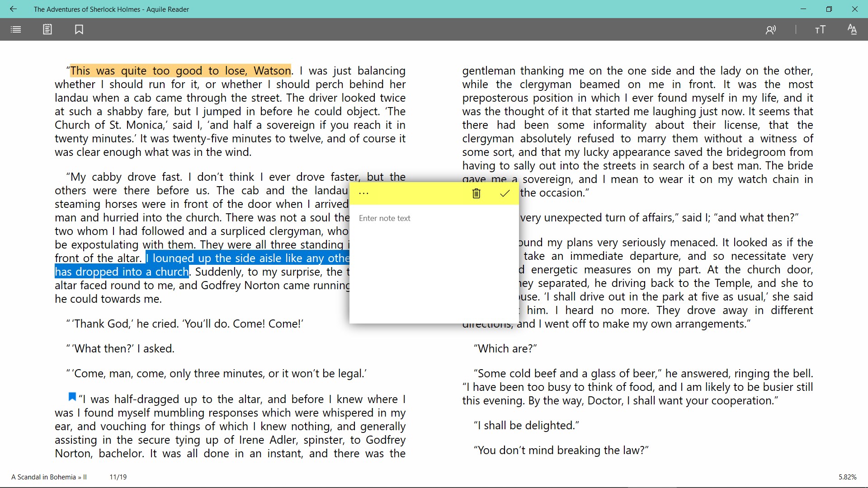Click the 'A Scandal in Bohemia' chapter label
Image resolution: width=868 pixels, height=488 pixels.
(x=43, y=477)
